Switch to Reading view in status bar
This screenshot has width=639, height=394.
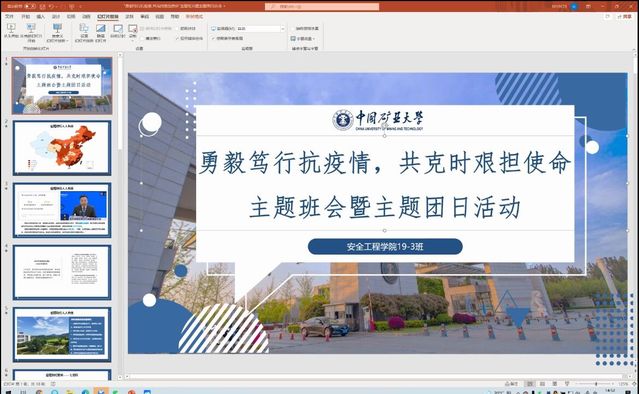[555, 384]
